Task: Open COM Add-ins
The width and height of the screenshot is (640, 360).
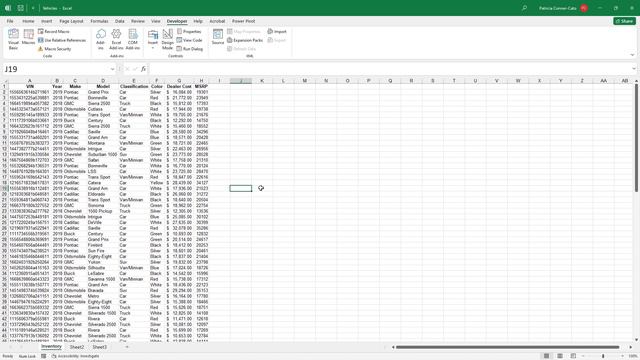Action: (x=133, y=39)
